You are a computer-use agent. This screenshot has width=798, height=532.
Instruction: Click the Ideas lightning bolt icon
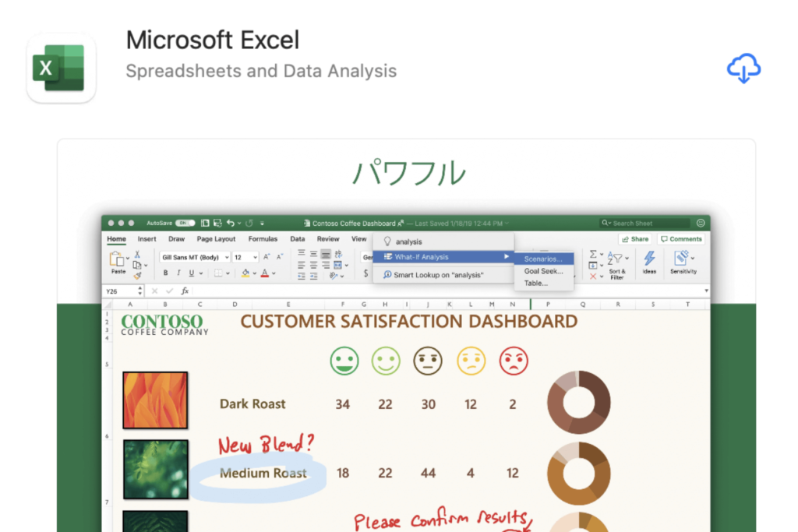click(x=649, y=259)
